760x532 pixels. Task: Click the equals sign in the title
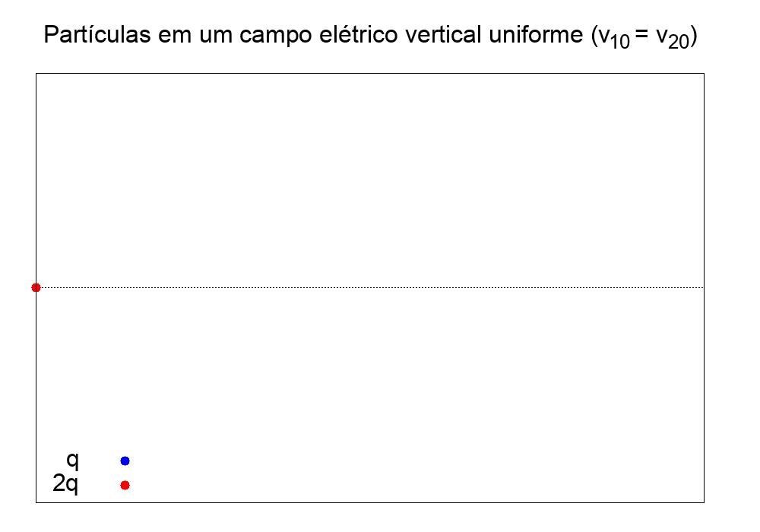coord(641,36)
